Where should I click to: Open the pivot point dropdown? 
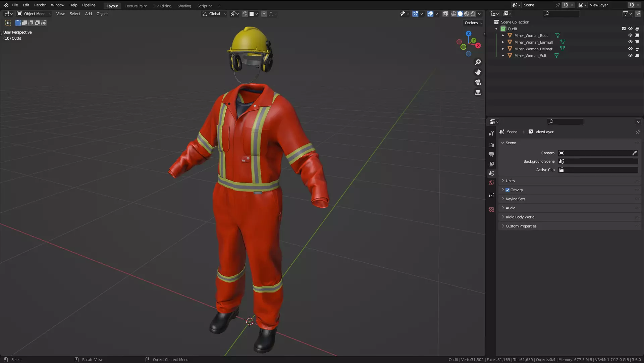click(x=234, y=14)
